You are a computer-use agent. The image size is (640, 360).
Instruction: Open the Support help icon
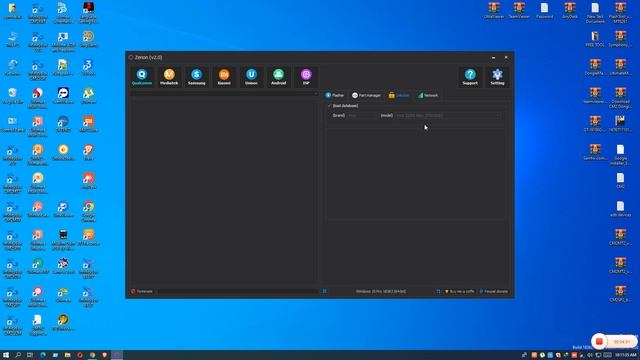pyautogui.click(x=470, y=77)
